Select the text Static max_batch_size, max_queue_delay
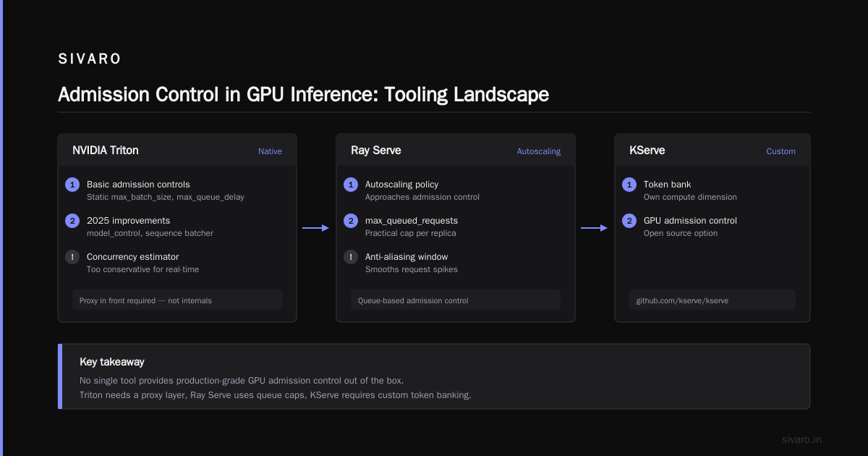868x456 pixels. pyautogui.click(x=166, y=197)
